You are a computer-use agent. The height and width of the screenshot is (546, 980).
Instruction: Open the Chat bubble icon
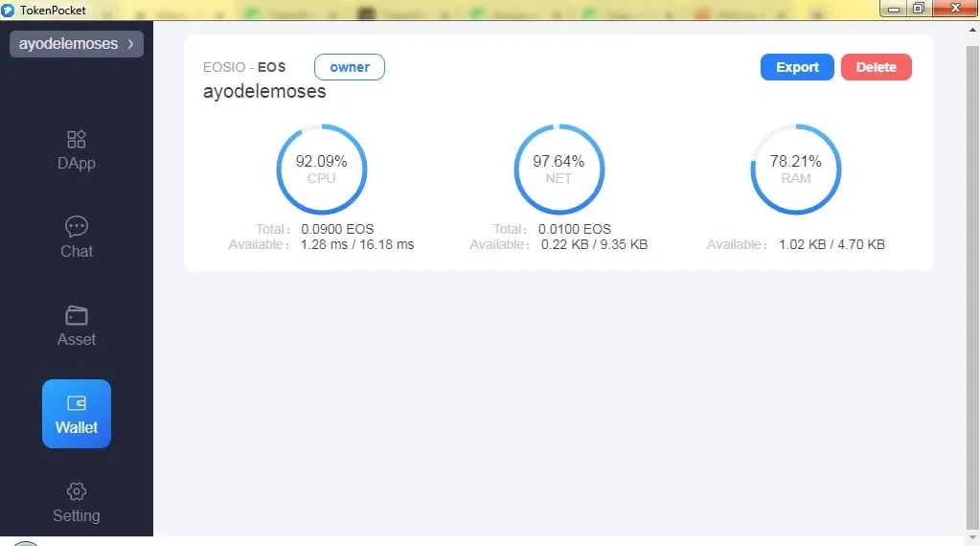(x=77, y=226)
